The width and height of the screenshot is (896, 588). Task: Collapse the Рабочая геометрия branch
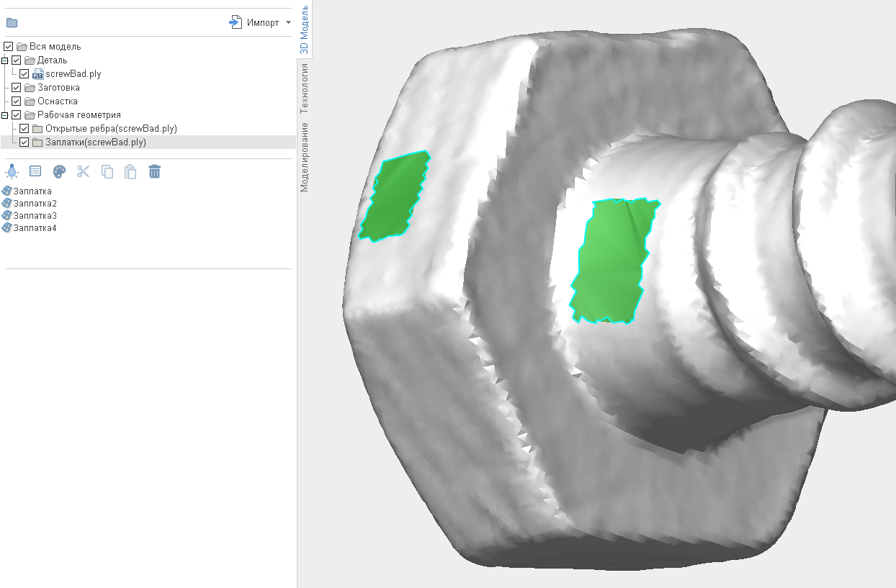click(5, 114)
